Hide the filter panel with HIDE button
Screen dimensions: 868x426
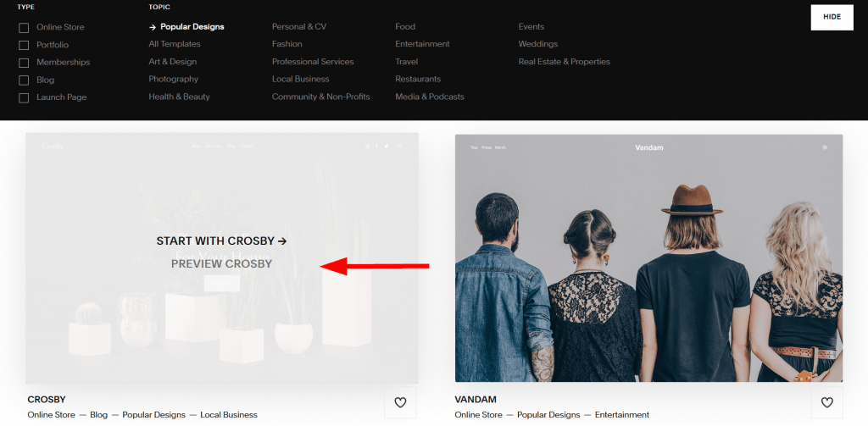[832, 17]
